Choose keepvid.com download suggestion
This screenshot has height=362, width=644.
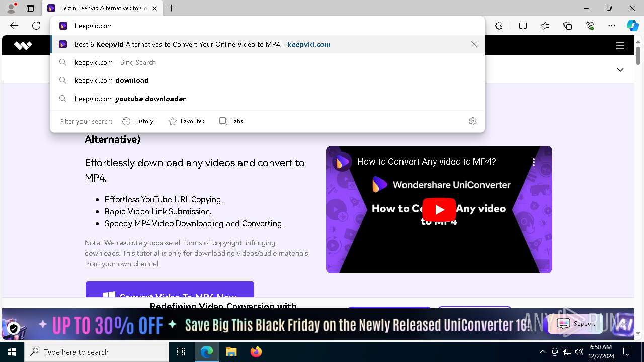point(267,80)
